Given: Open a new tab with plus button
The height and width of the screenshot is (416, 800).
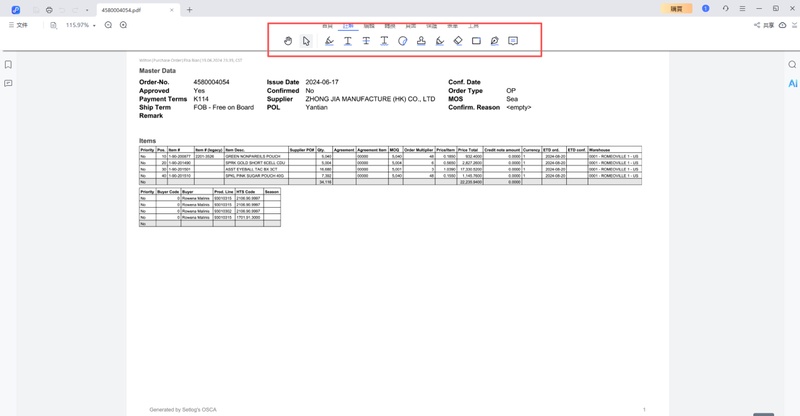Looking at the screenshot, I should (190, 9).
